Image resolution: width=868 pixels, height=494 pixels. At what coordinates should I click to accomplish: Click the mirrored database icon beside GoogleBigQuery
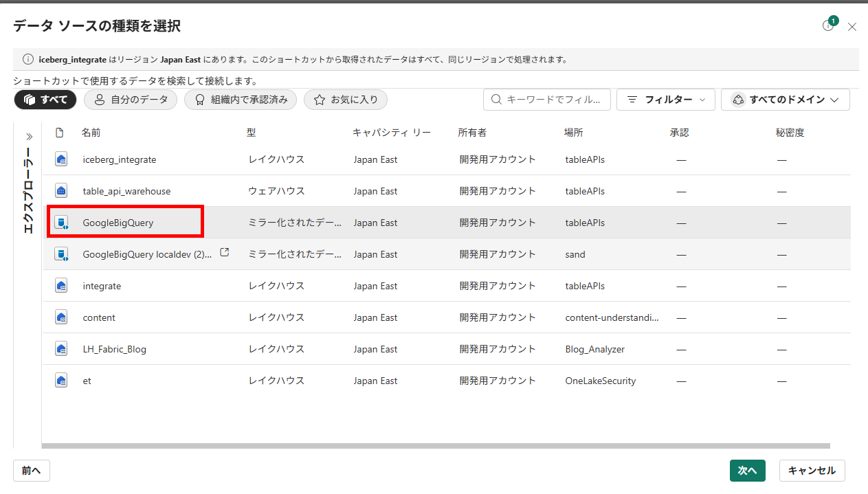click(x=62, y=223)
